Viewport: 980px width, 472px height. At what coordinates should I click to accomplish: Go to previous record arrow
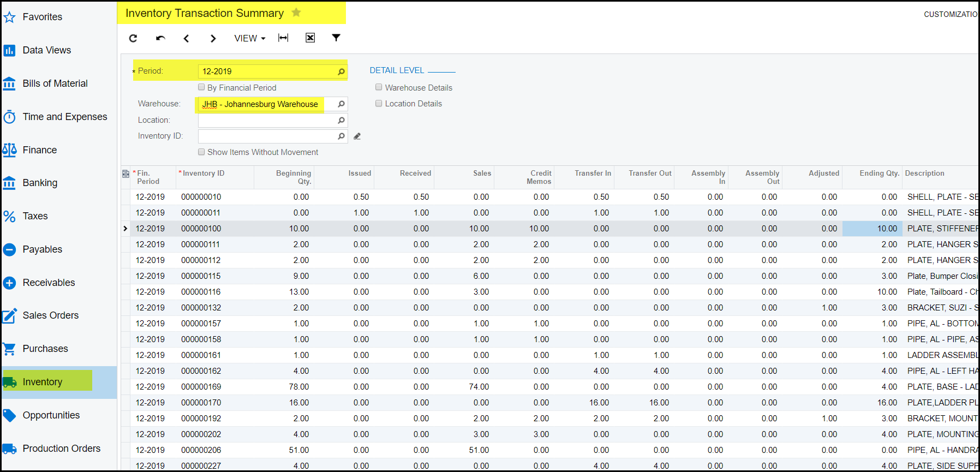187,38
